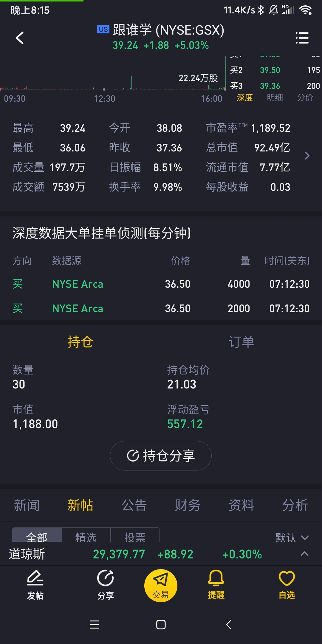Switch to the 订单 orders tab

pos(241,342)
